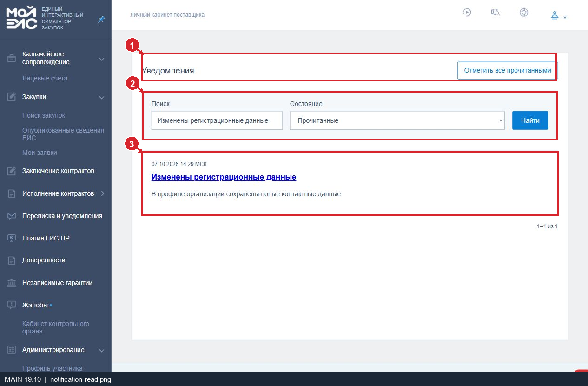Go to Поиск закупок

click(44, 115)
